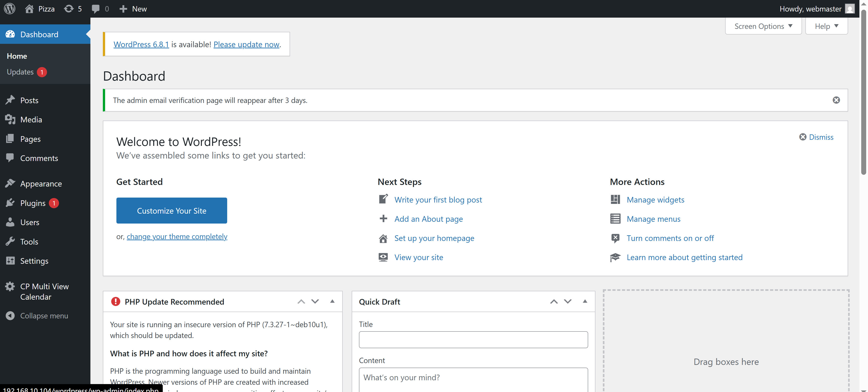868x392 pixels.
Task: Open the Appearance menu
Action: pos(41,184)
